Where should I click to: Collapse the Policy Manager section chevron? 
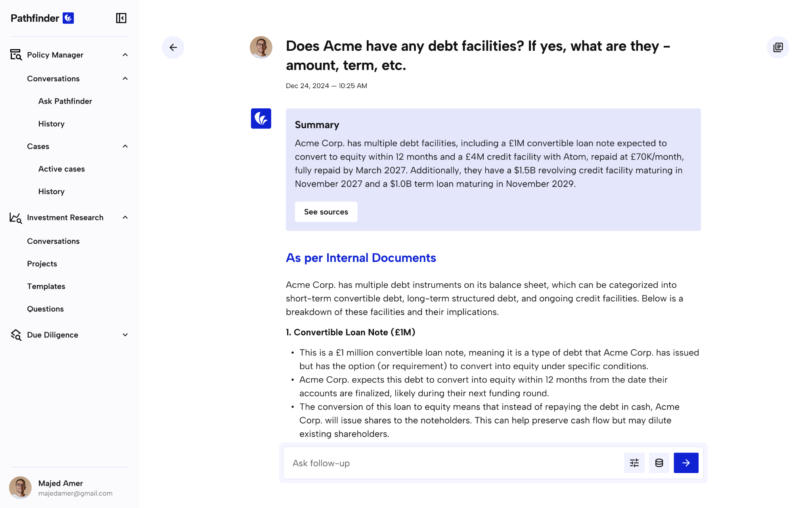click(125, 55)
